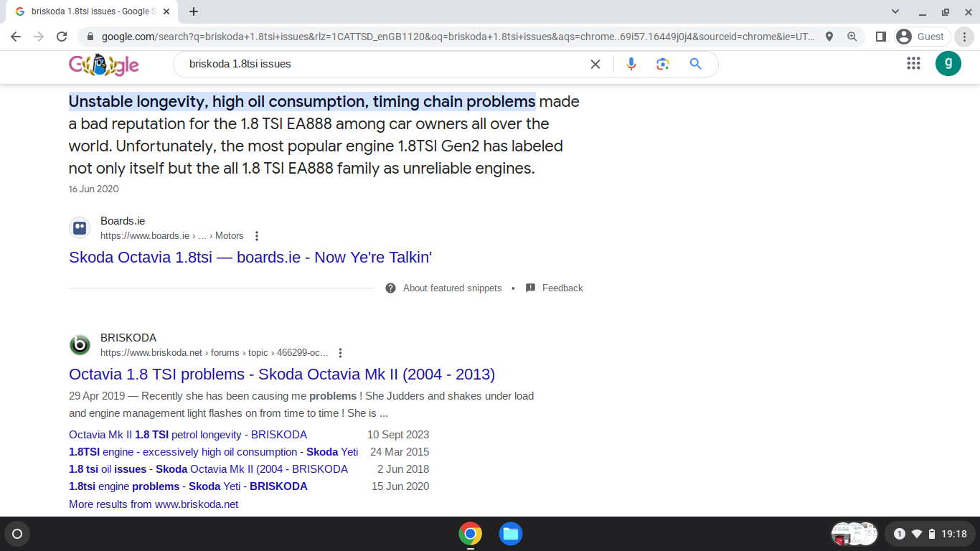Open status tray showing 19:18
This screenshot has height=551, width=980.
[930, 534]
